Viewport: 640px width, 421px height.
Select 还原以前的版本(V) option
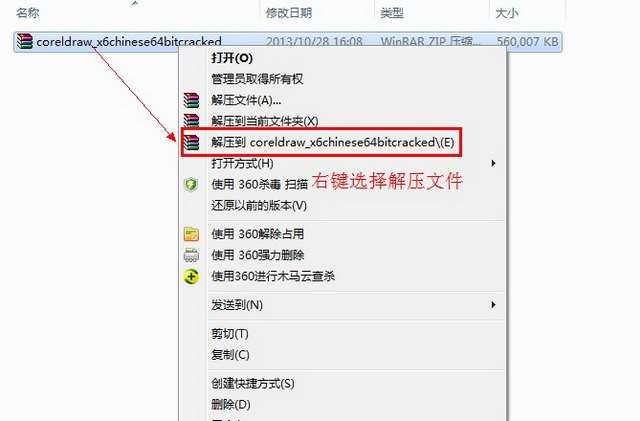(259, 205)
